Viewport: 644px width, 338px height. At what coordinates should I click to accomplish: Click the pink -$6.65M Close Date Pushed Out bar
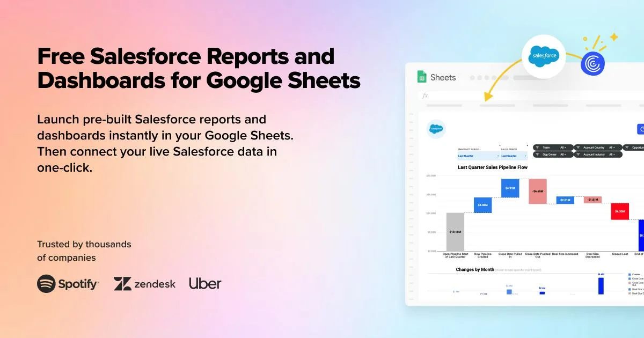[x=537, y=192]
